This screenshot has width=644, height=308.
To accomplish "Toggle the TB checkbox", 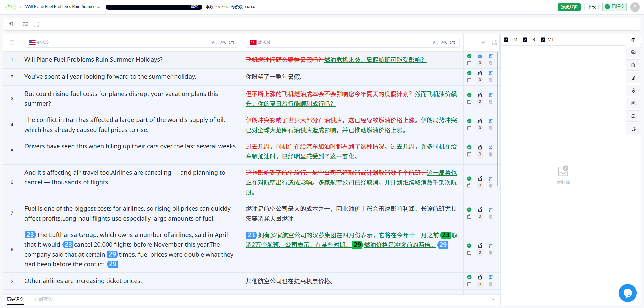I will (x=525, y=40).
